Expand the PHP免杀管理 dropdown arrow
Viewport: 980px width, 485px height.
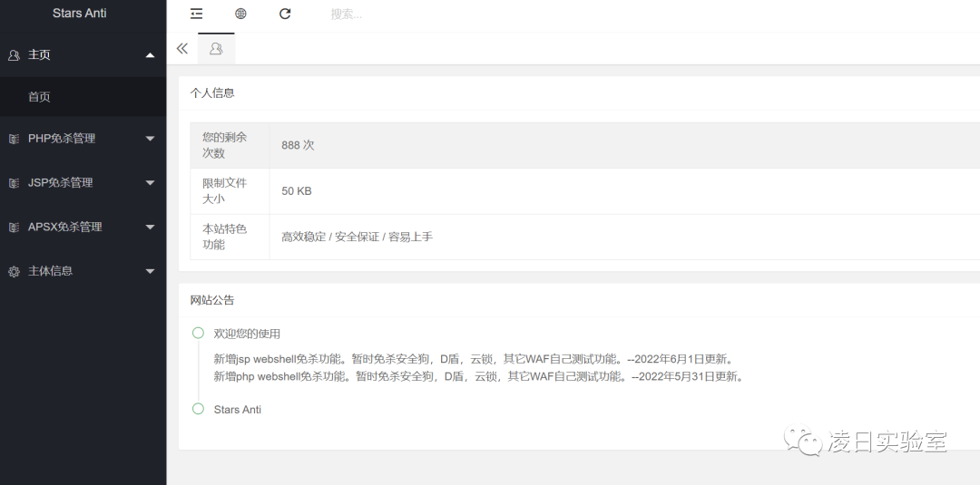point(150,139)
